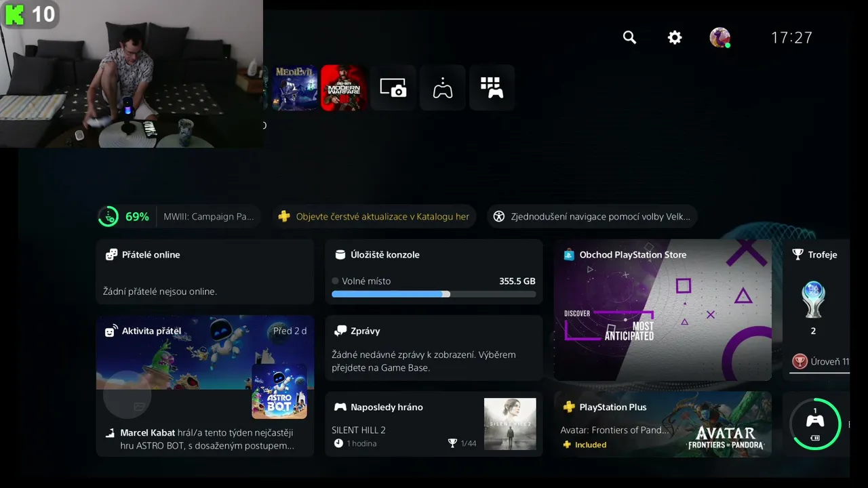Screen dimensions: 868x488
Task: Select the platinum trophy icon
Action: 813,300
